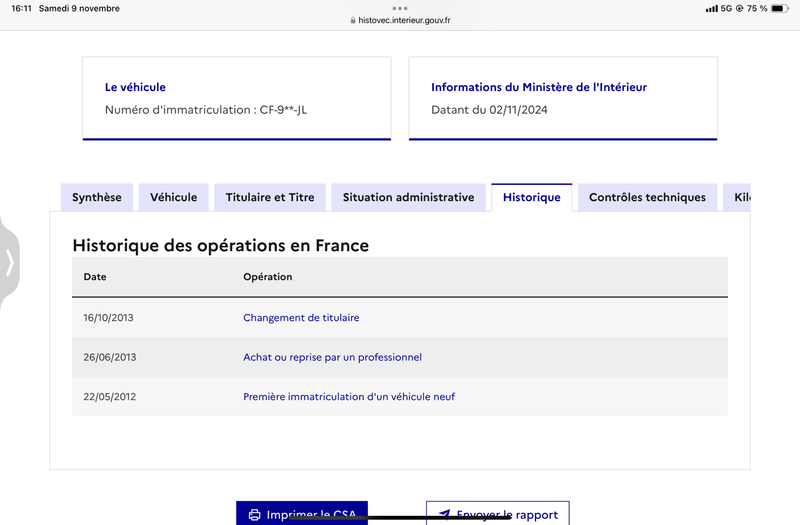800x525 pixels.
Task: Click the printer icon on Imprimer button
Action: click(254, 515)
